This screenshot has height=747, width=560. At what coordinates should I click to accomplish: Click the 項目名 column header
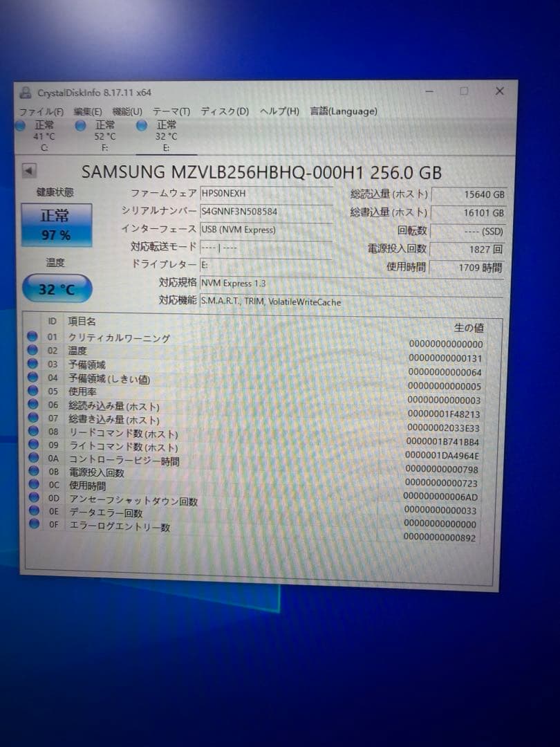point(82,322)
